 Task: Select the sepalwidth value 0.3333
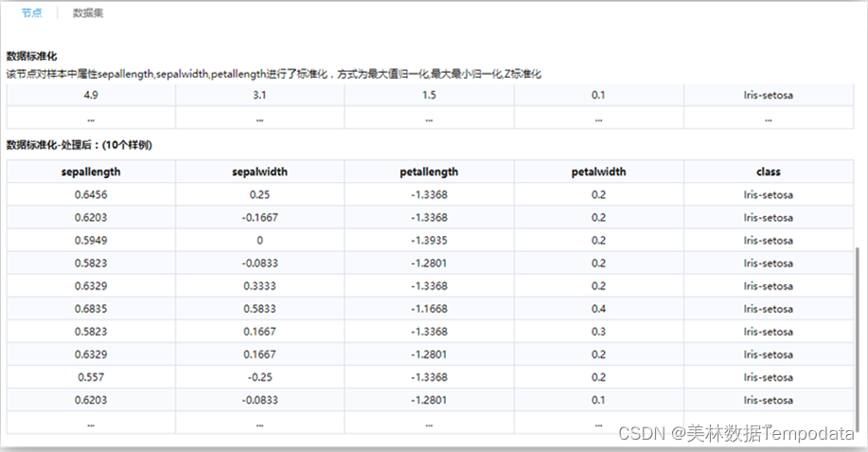point(259,286)
